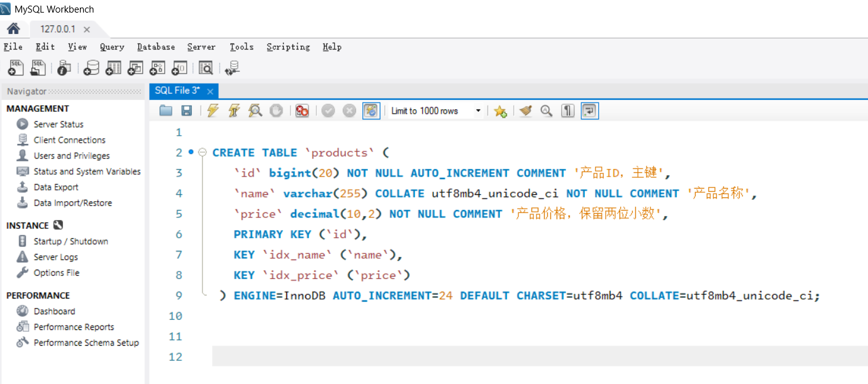Toggle the auto-commit mode button
Viewport: 868px width, 384px height.
click(371, 111)
